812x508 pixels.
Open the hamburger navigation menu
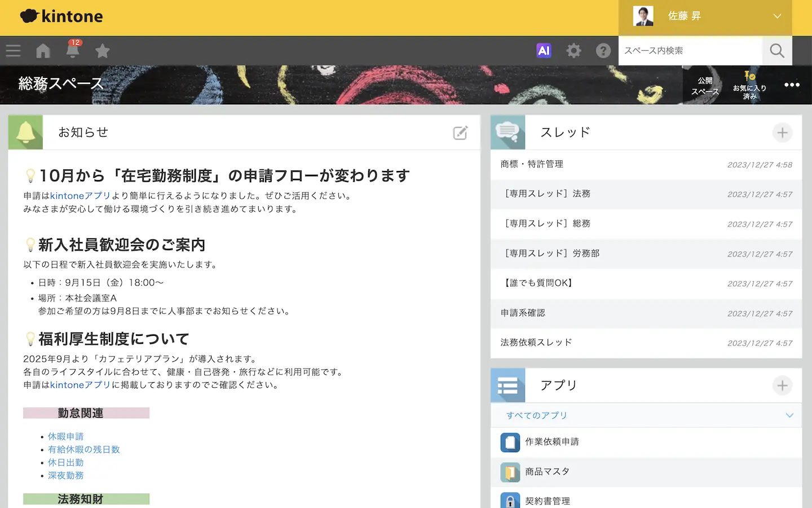click(x=13, y=51)
